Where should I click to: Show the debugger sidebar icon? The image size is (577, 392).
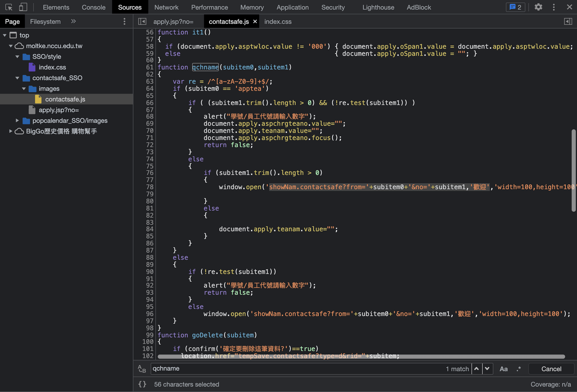point(568,22)
